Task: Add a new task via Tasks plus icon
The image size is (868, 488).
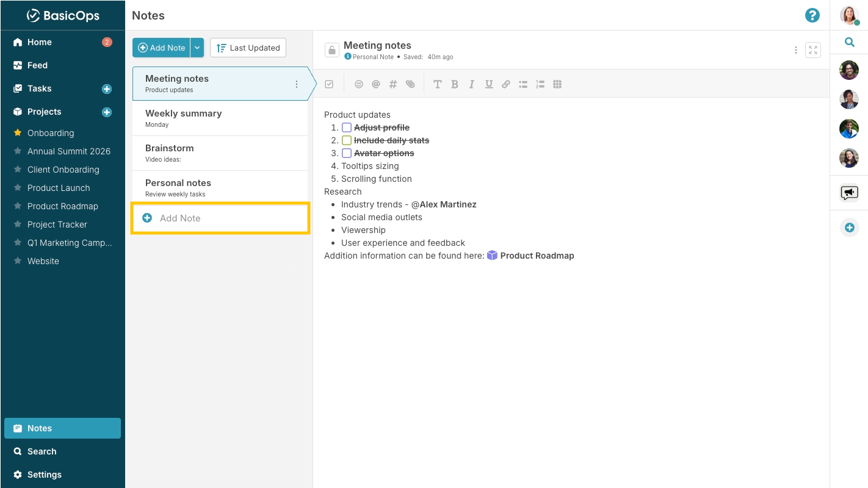Action: click(x=107, y=89)
